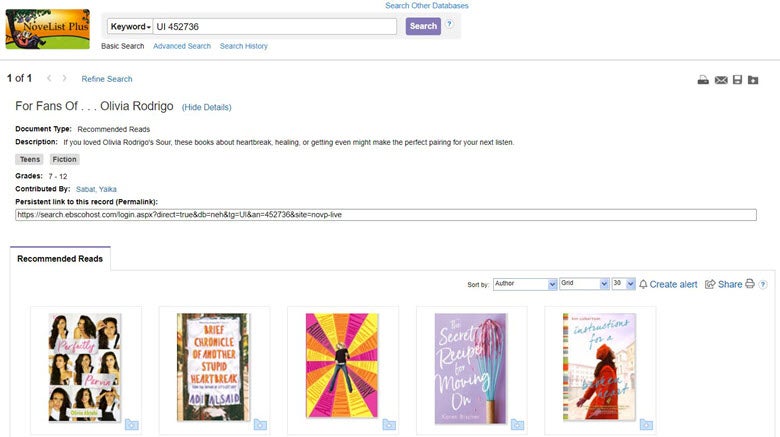This screenshot has width=780, height=437.
Task: Open search help question mark icon
Action: click(x=449, y=24)
